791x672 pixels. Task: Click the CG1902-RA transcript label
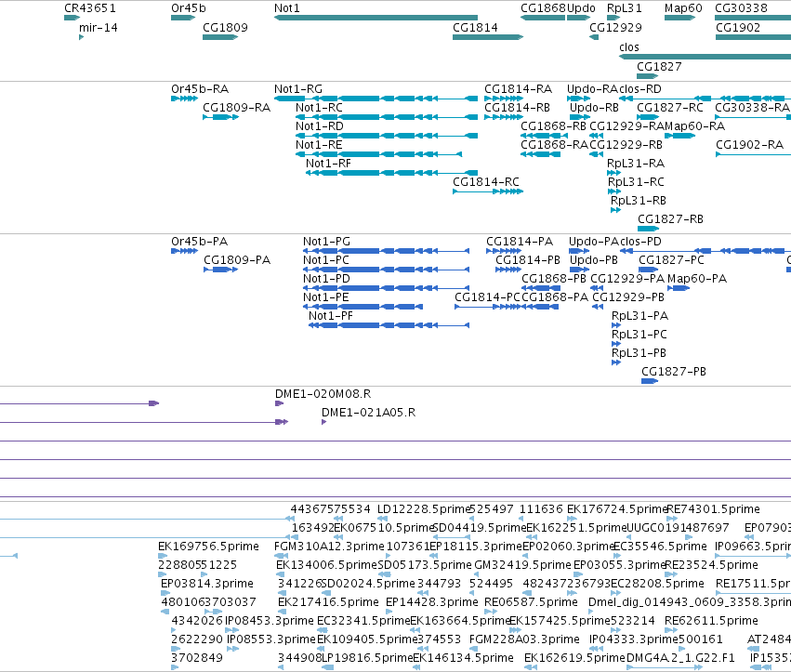749,145
